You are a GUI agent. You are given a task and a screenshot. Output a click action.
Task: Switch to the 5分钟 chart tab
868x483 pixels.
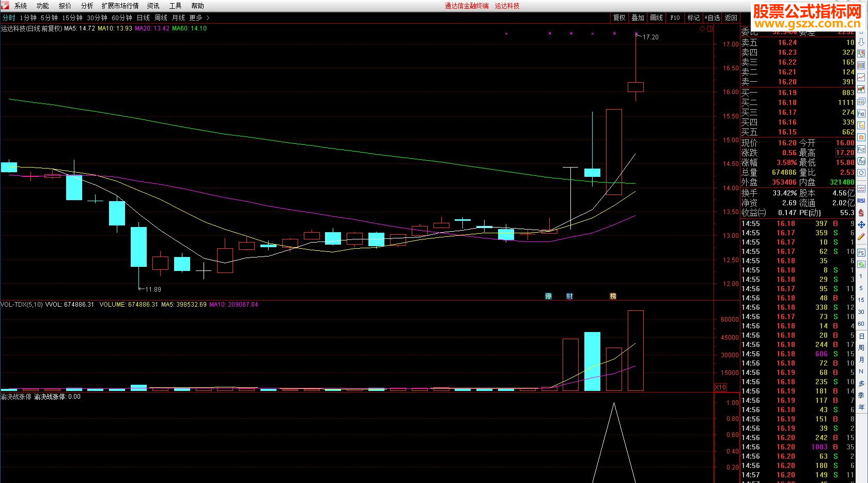49,18
